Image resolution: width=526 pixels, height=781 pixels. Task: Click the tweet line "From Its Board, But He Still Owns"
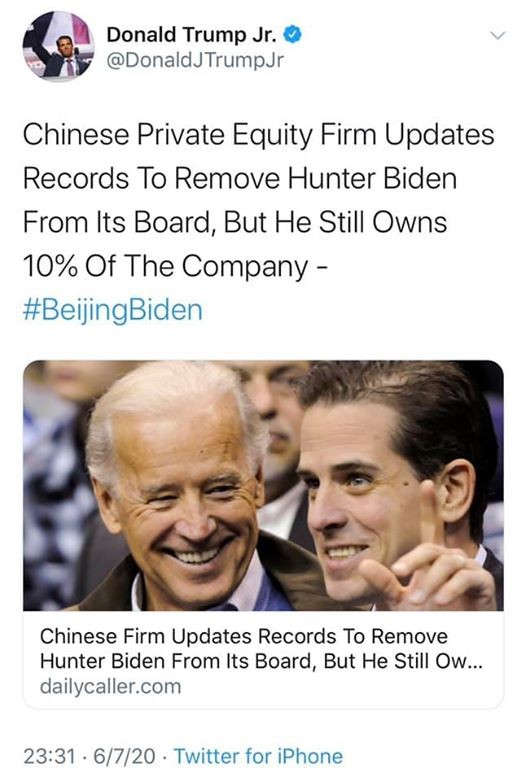tap(235, 222)
